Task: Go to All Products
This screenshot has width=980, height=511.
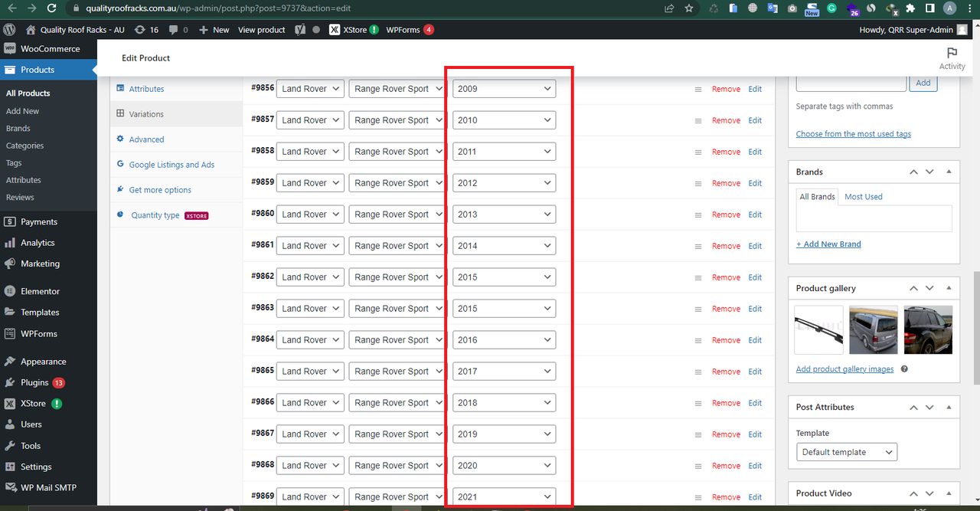Action: pos(28,93)
